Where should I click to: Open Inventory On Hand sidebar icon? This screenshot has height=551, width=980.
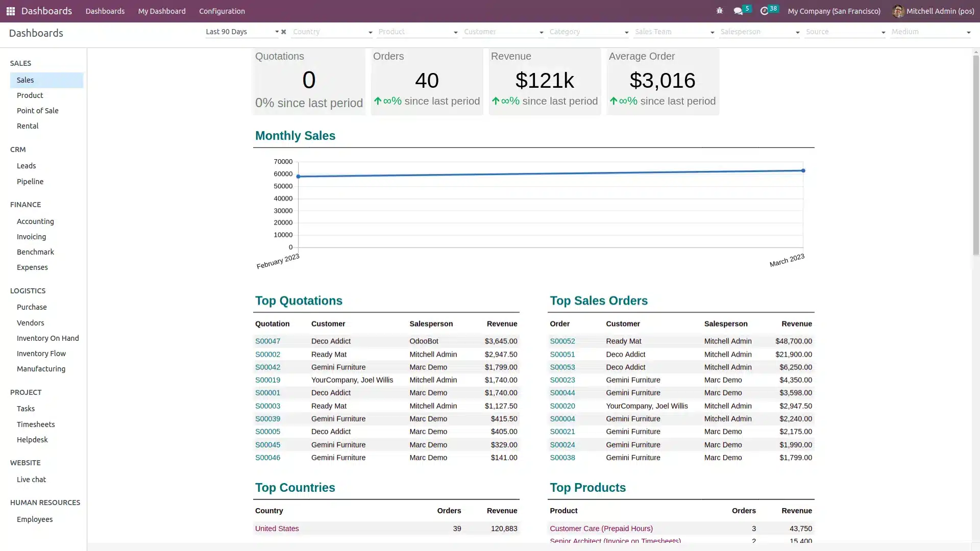(x=47, y=338)
